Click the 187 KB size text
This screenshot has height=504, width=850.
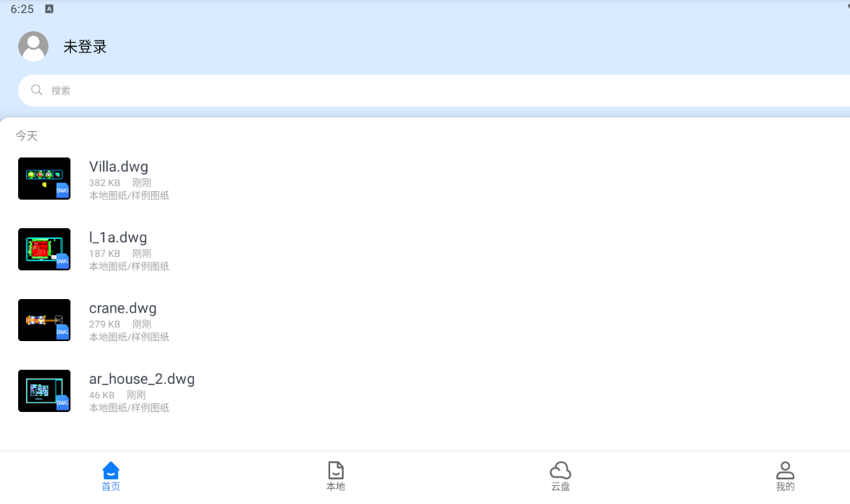tap(105, 253)
